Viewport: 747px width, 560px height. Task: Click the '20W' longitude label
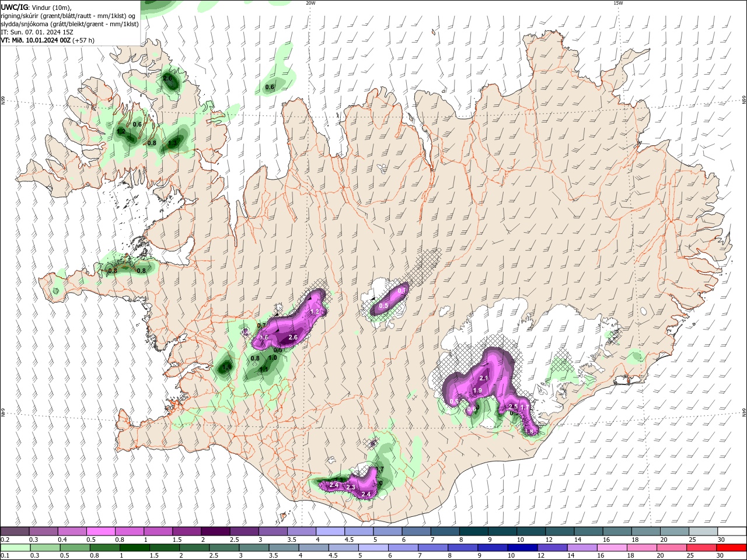[310, 3]
